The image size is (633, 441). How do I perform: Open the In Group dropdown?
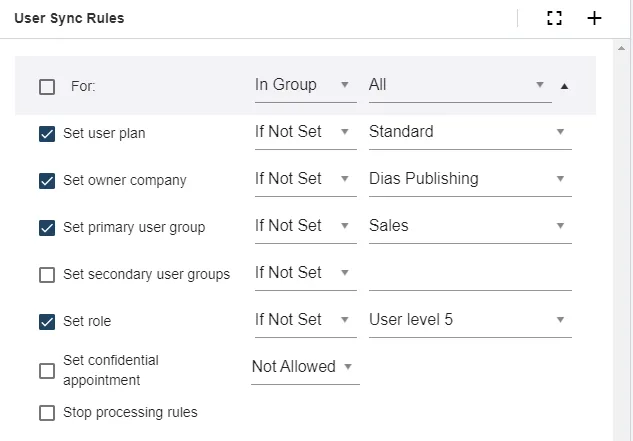(x=303, y=85)
